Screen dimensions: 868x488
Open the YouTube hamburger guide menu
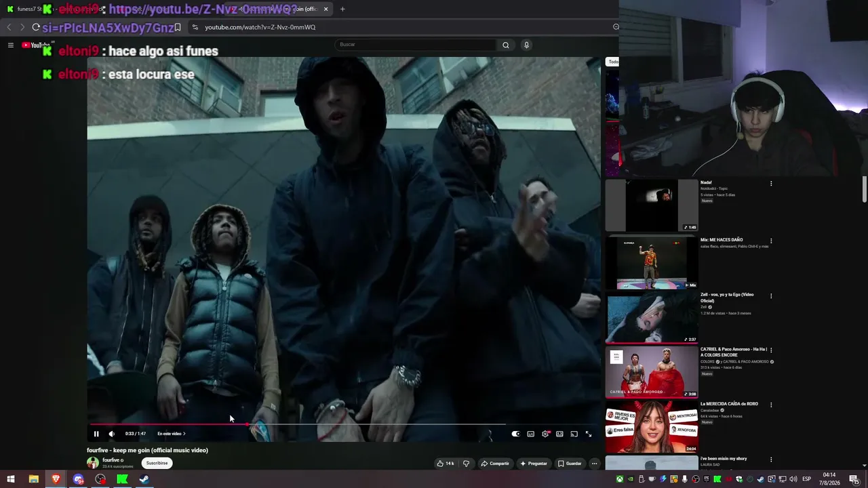tap(11, 45)
